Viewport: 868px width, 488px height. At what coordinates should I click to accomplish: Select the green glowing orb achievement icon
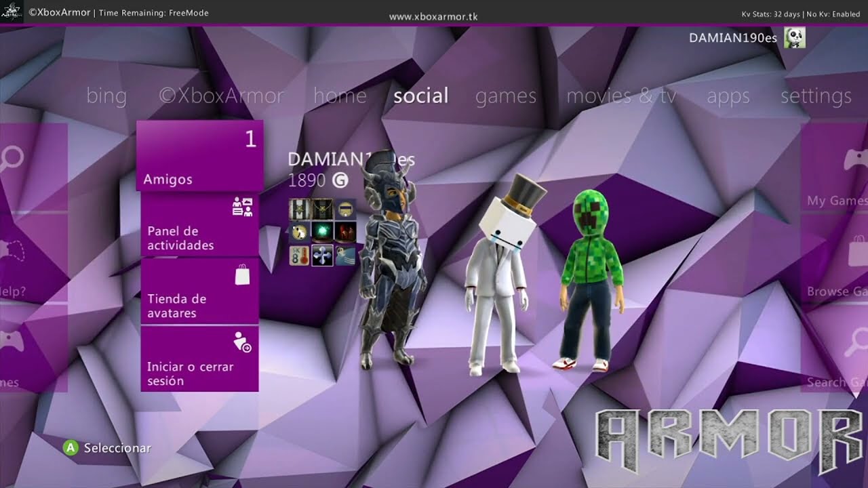tap(323, 232)
